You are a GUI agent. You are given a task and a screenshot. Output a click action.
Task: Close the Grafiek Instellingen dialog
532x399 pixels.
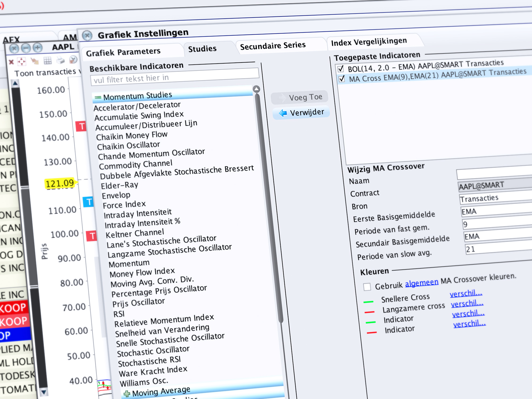pyautogui.click(x=87, y=35)
